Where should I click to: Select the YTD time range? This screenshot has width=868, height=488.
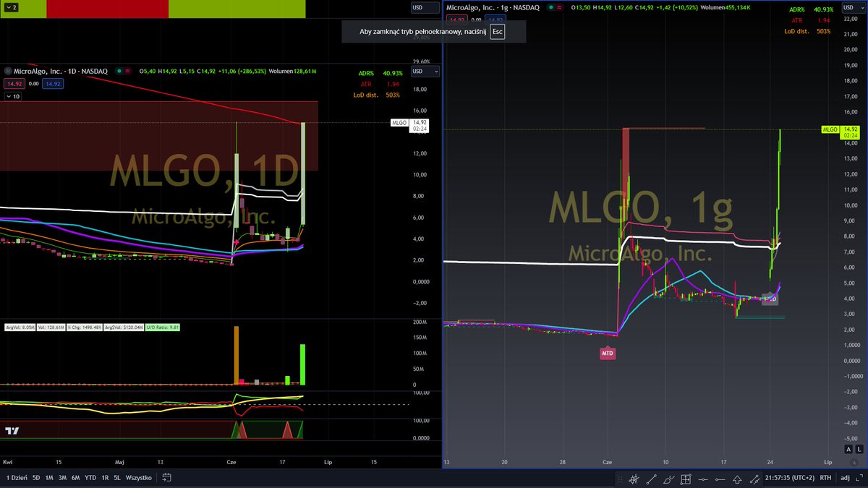click(x=90, y=477)
